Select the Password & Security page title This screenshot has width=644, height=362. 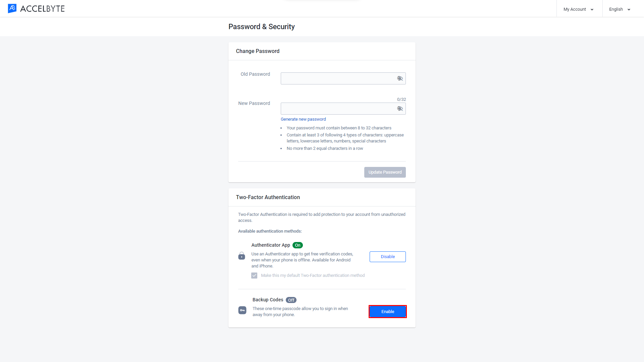tap(261, 26)
